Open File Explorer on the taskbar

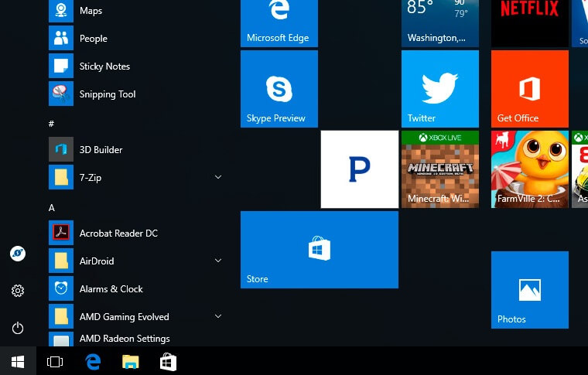131,362
